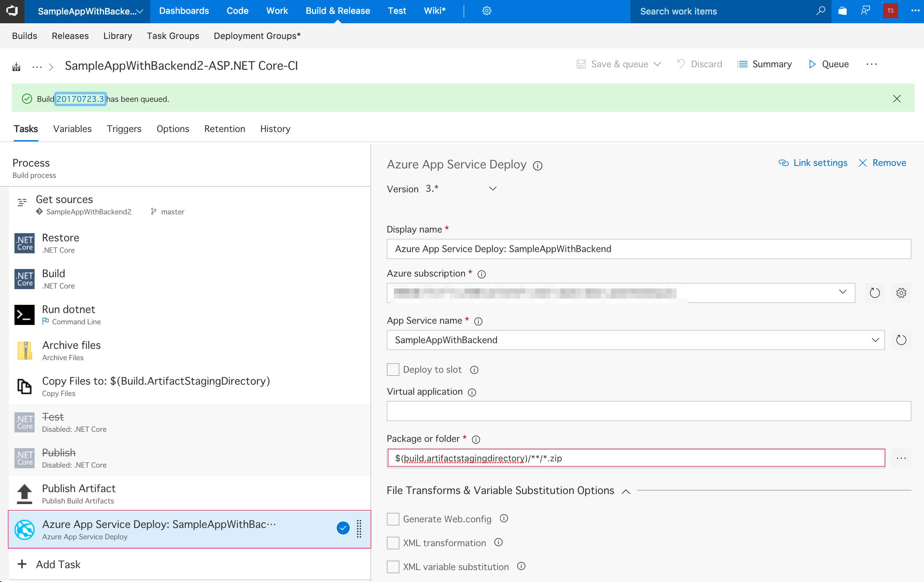Screen dimensions: 924x582
Task: Click the Run dotnet command line icon
Action: point(25,315)
